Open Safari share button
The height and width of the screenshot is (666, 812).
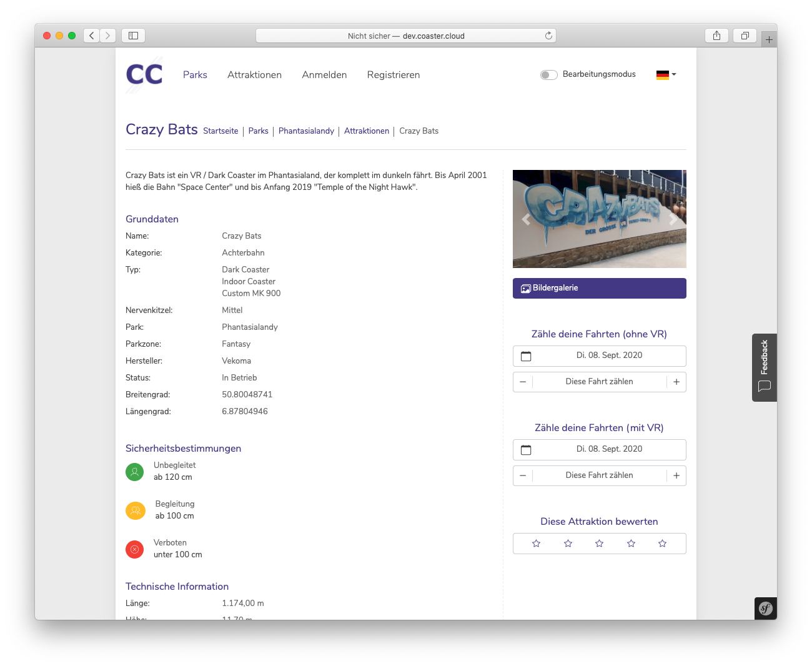(716, 36)
